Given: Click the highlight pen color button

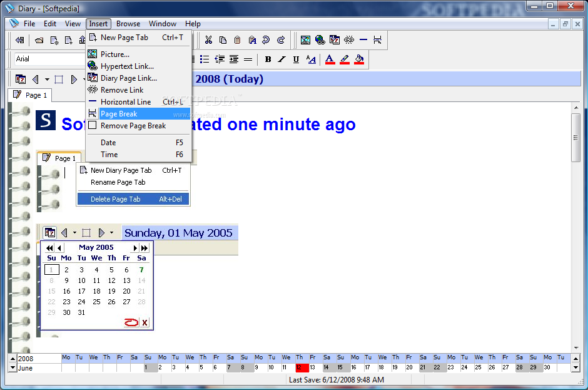Looking at the screenshot, I should coord(344,59).
